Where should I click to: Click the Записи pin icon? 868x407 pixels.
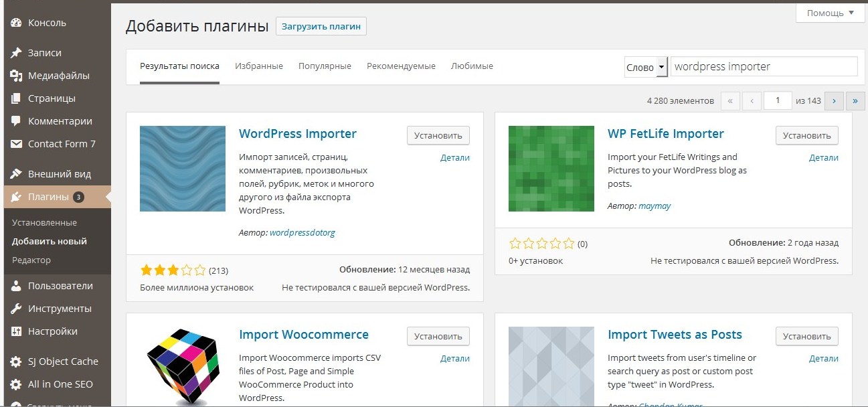click(16, 53)
